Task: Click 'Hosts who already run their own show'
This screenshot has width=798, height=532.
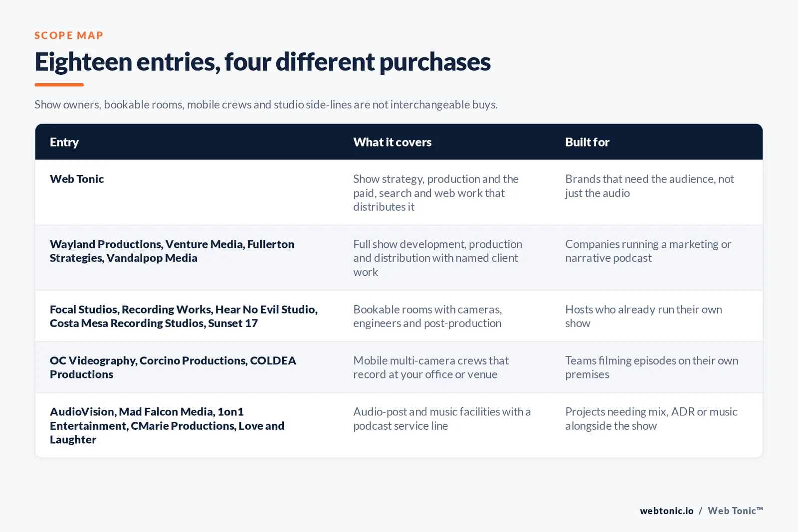Action: click(x=643, y=316)
